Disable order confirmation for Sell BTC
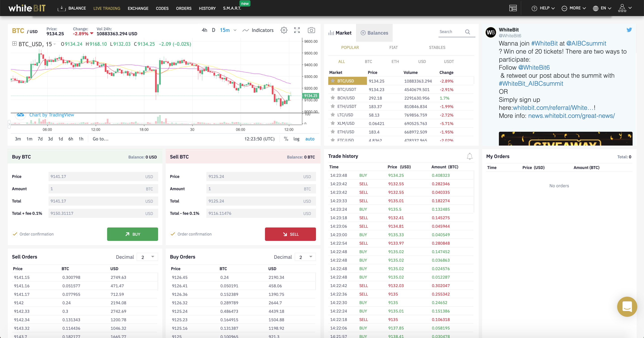The height and width of the screenshot is (338, 644). [x=173, y=234]
